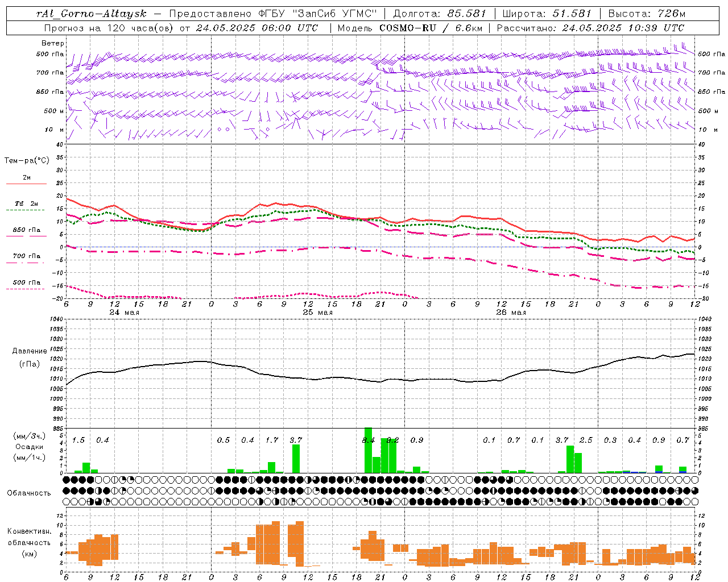Click the precipitation value 2.5
This screenshot has height=582, width=728.
click(x=586, y=440)
